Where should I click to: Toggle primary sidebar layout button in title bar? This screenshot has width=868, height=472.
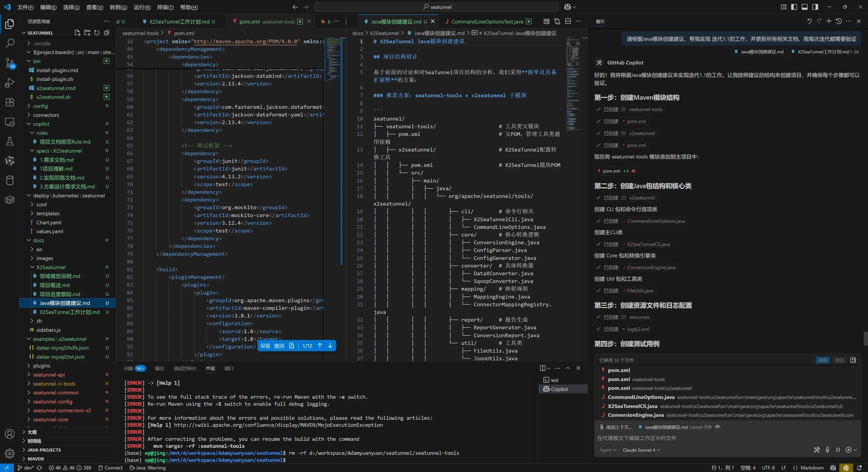click(794, 7)
